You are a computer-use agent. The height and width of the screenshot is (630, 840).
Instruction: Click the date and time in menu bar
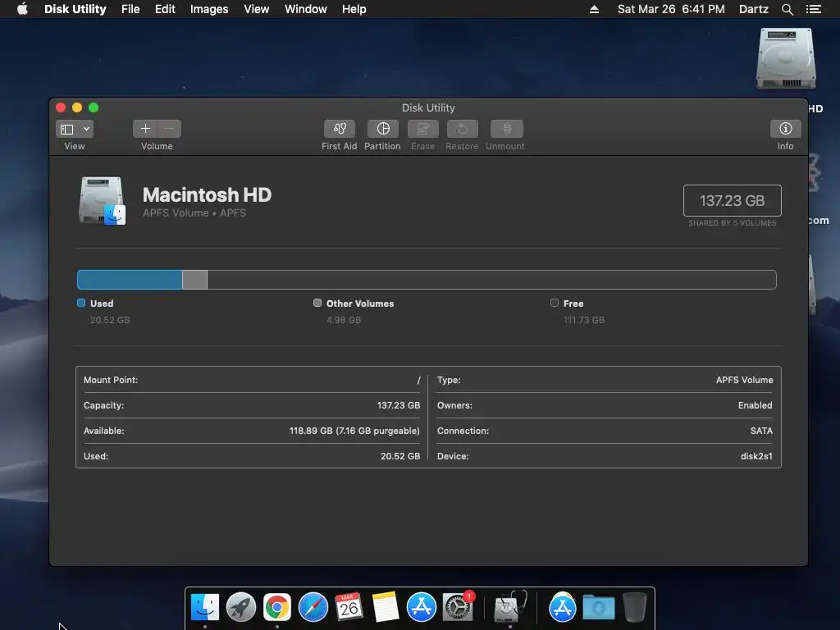pos(671,9)
